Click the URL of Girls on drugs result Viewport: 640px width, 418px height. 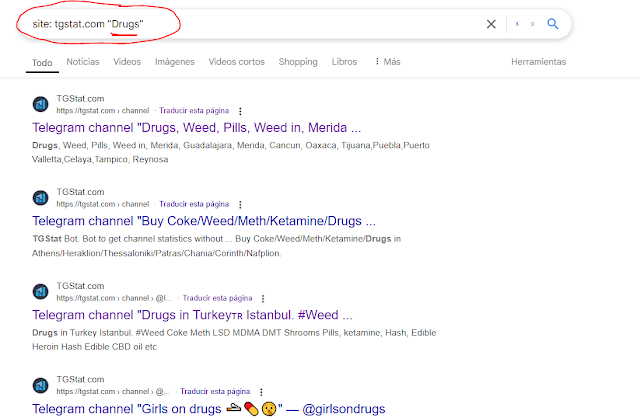click(113, 391)
